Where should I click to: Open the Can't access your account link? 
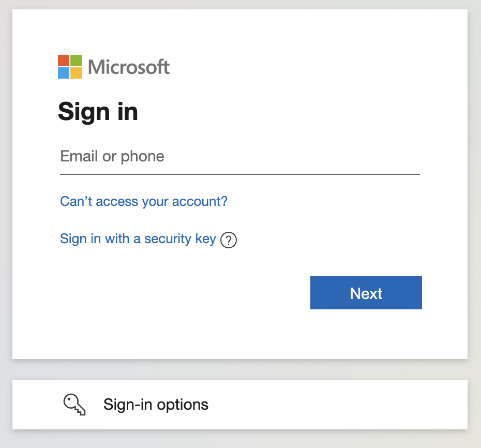(x=144, y=201)
